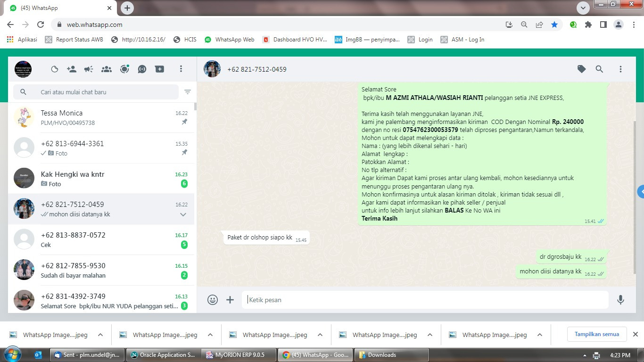Click the 'Ketik pesan' message box

(425, 300)
